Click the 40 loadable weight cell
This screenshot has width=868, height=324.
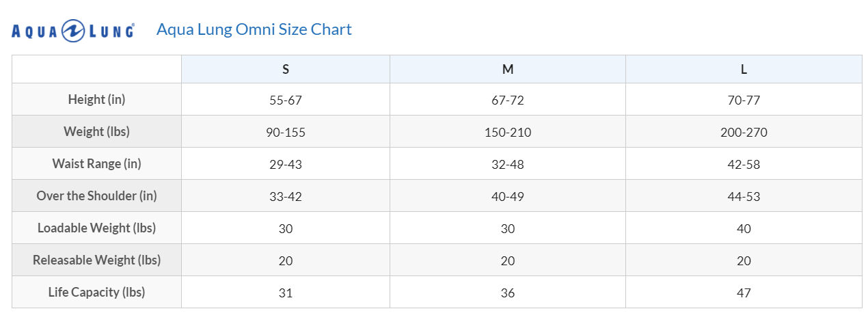pyautogui.click(x=744, y=228)
